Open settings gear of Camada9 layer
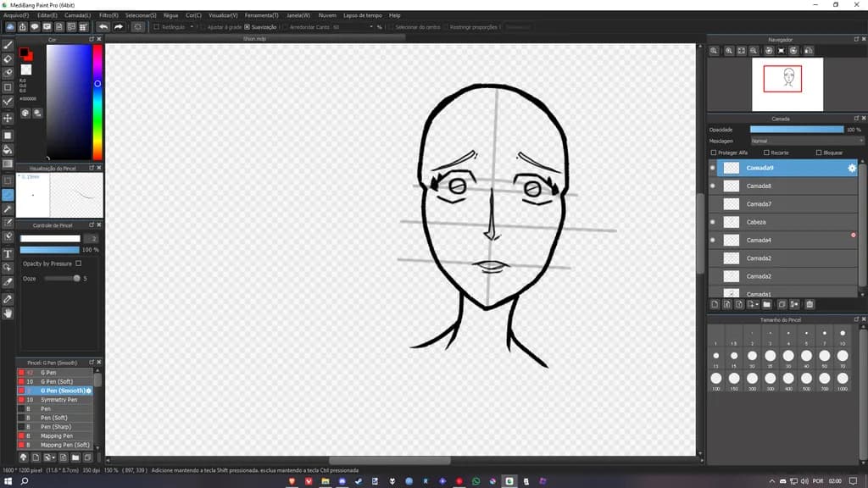 point(852,169)
